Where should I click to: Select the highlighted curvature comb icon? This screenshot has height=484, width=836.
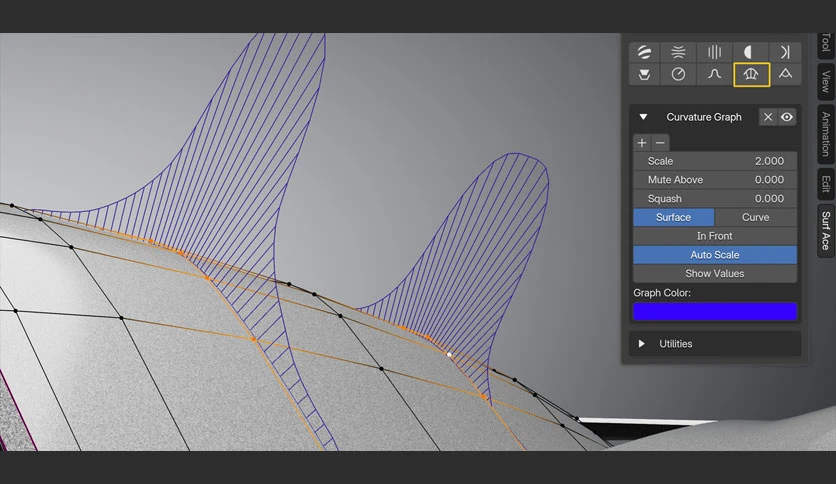point(751,74)
